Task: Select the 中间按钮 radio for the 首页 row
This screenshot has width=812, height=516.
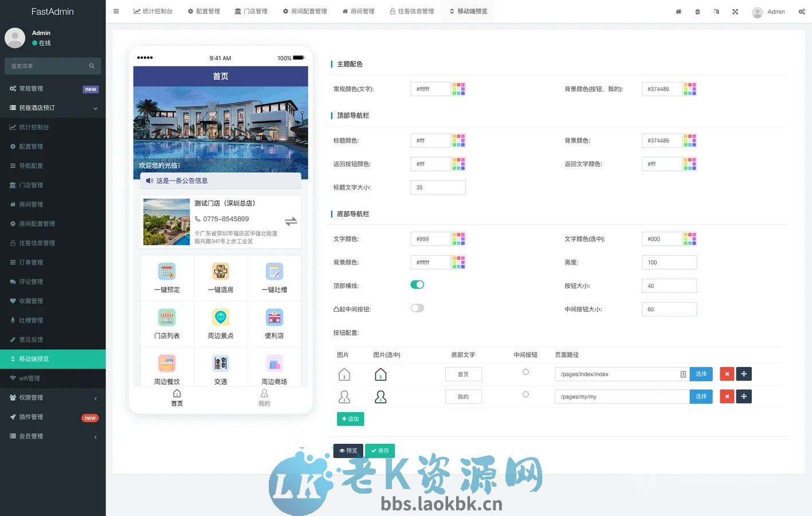Action: click(525, 372)
